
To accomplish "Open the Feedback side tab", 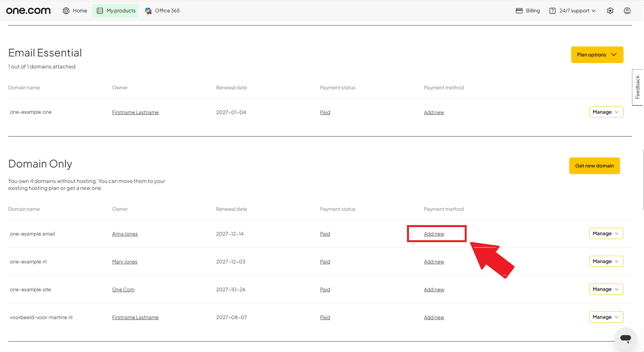I will (x=637, y=87).
